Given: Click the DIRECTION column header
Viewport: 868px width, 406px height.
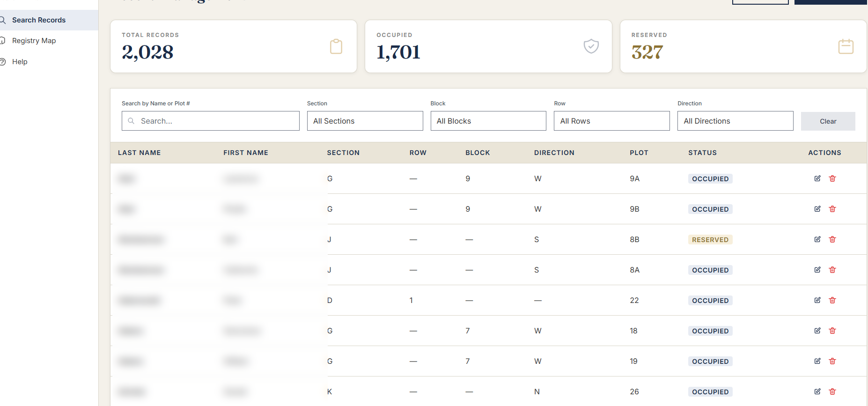Looking at the screenshot, I should (554, 153).
